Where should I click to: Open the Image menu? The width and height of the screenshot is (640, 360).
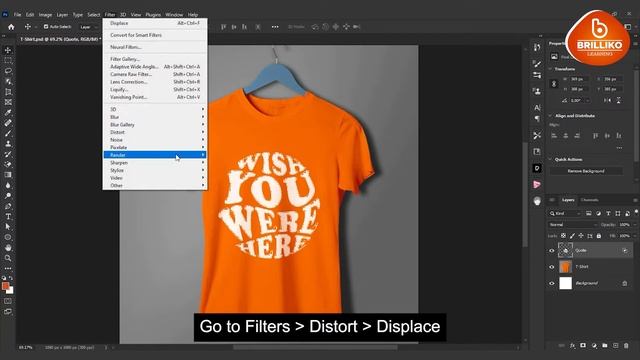pyautogui.click(x=45, y=15)
